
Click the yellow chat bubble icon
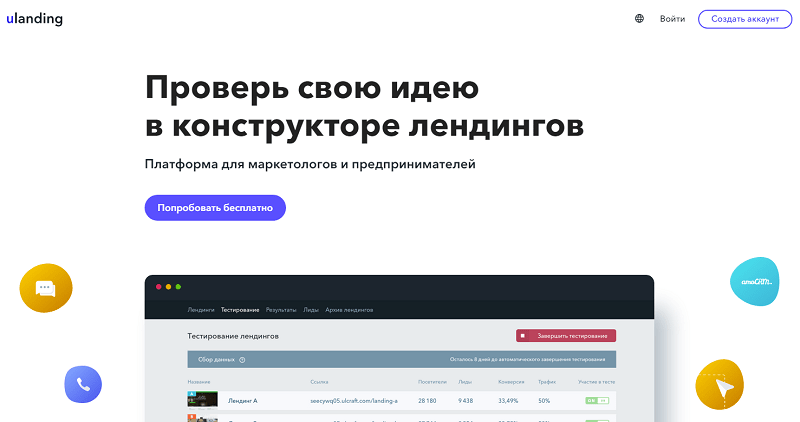click(x=46, y=288)
